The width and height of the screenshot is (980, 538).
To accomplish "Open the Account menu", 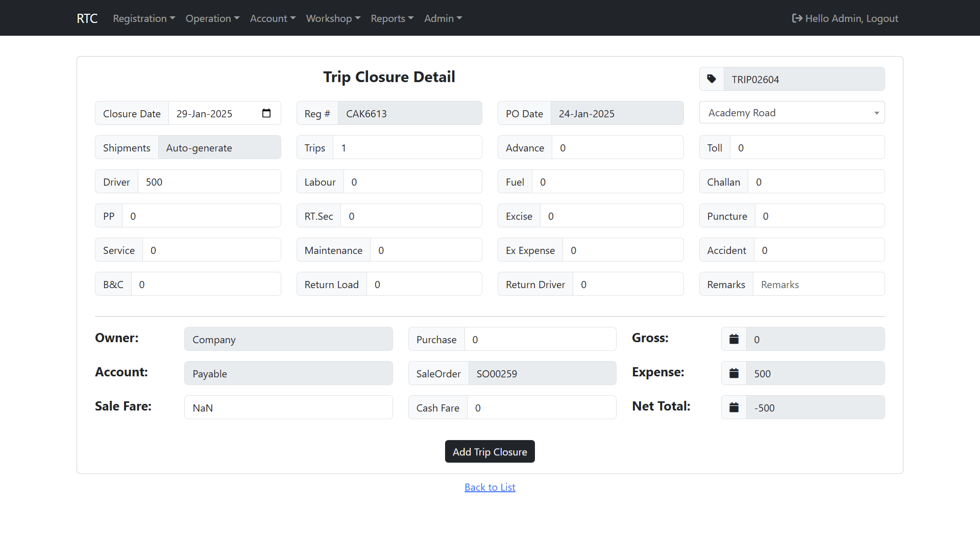I will pos(273,18).
